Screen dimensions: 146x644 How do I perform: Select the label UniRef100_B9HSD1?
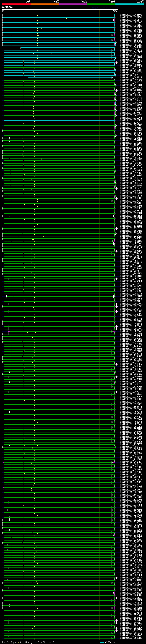coord(131,35)
